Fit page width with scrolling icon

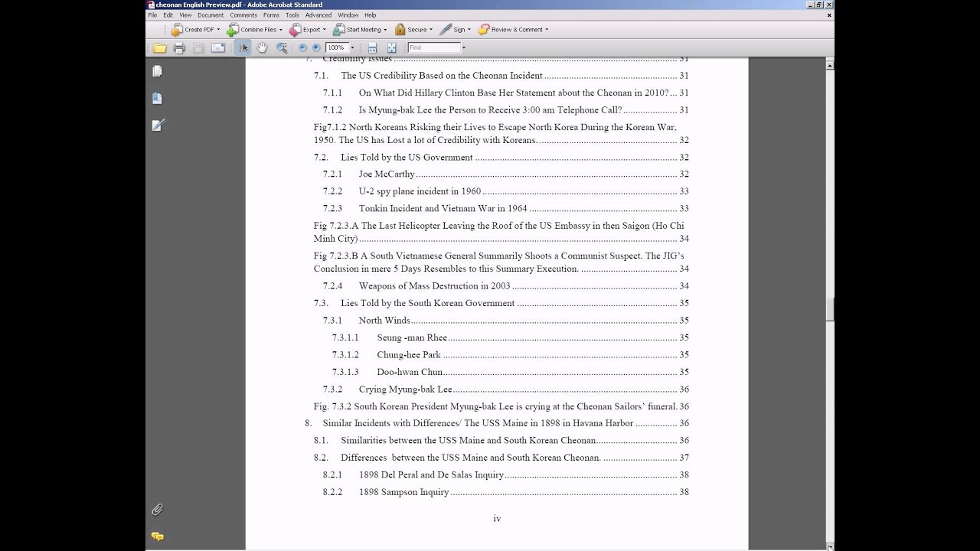click(x=373, y=48)
